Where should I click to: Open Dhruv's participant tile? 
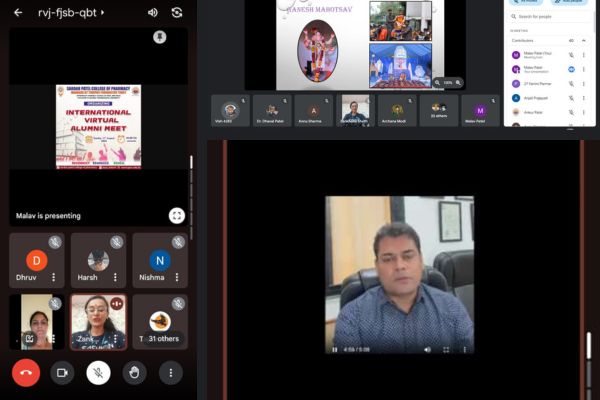(36, 261)
